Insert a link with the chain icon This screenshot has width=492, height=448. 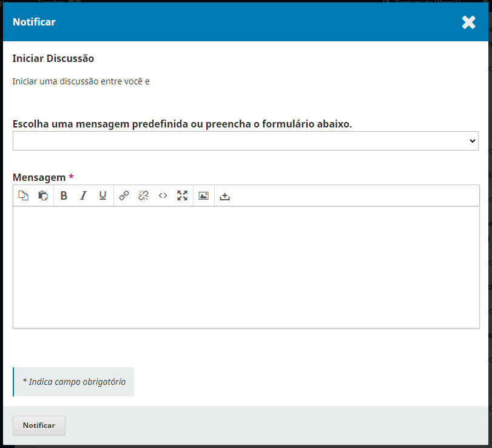click(x=124, y=195)
